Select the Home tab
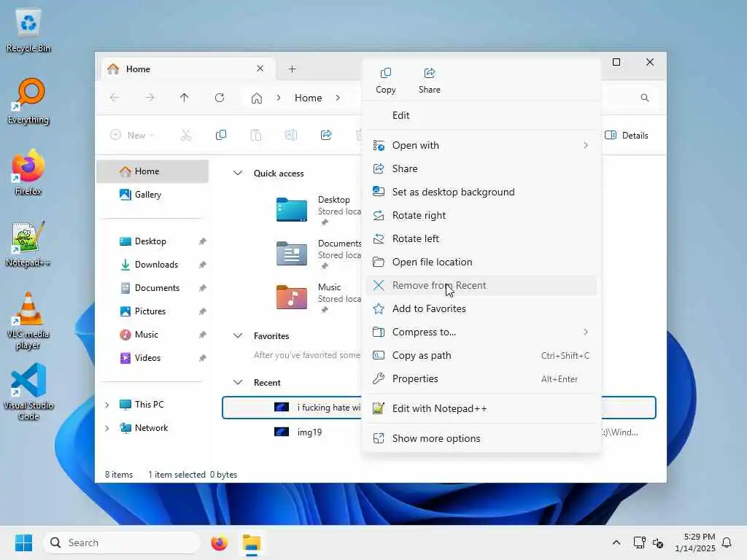Image resolution: width=747 pixels, height=560 pixels. click(187, 69)
